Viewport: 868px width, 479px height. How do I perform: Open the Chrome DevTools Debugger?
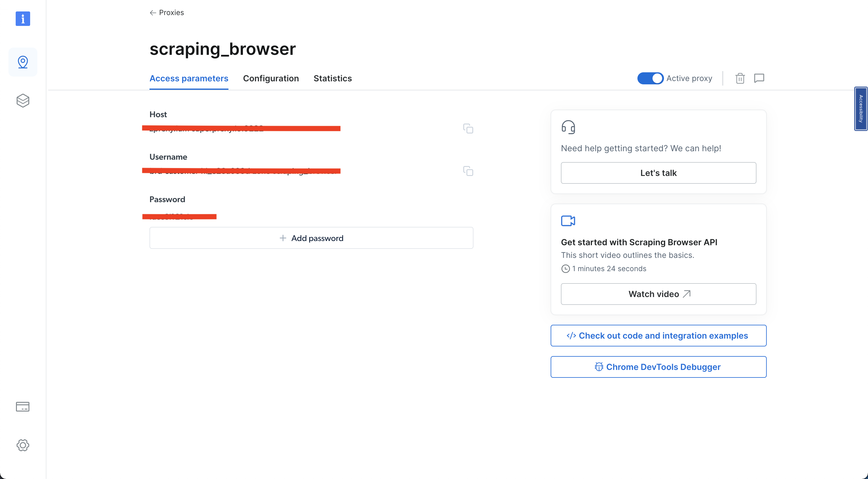(659, 367)
